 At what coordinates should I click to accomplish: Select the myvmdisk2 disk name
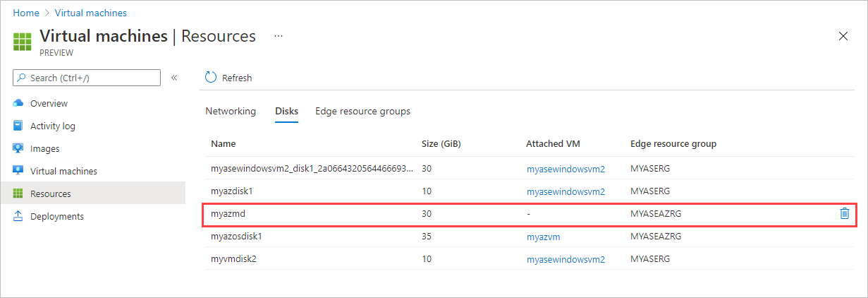(233, 259)
